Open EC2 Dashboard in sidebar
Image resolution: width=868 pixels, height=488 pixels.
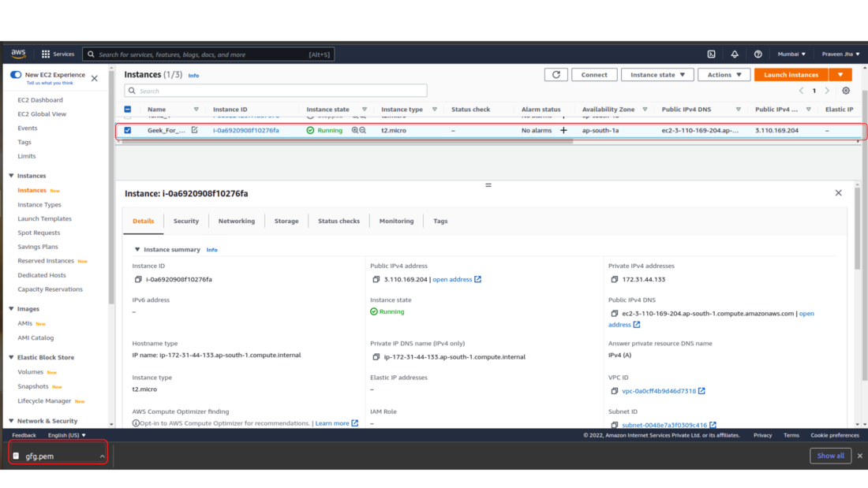pos(40,100)
